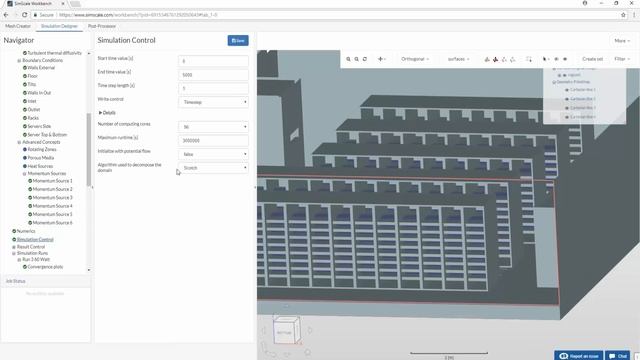
Task: Go back in browser history
Action: pyautogui.click(x=6, y=15)
